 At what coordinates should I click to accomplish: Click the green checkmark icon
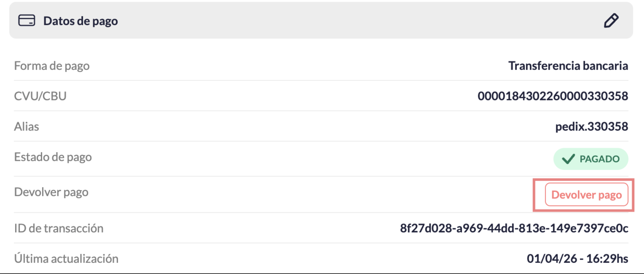coord(568,159)
